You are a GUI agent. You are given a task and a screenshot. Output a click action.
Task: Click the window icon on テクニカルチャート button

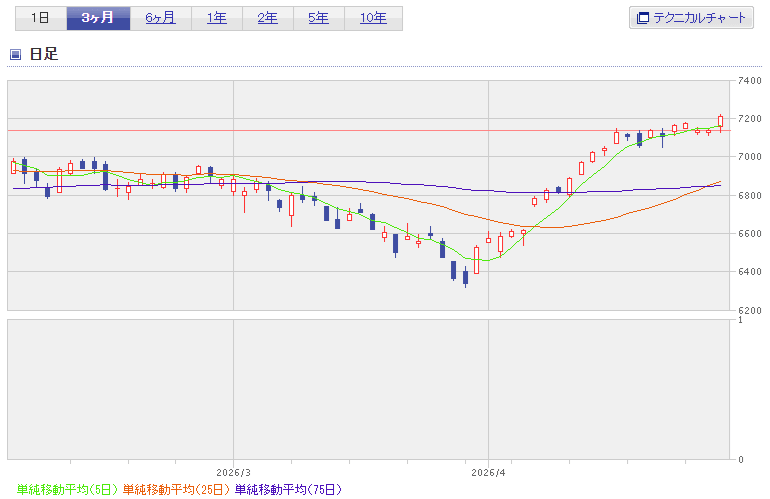click(x=642, y=18)
